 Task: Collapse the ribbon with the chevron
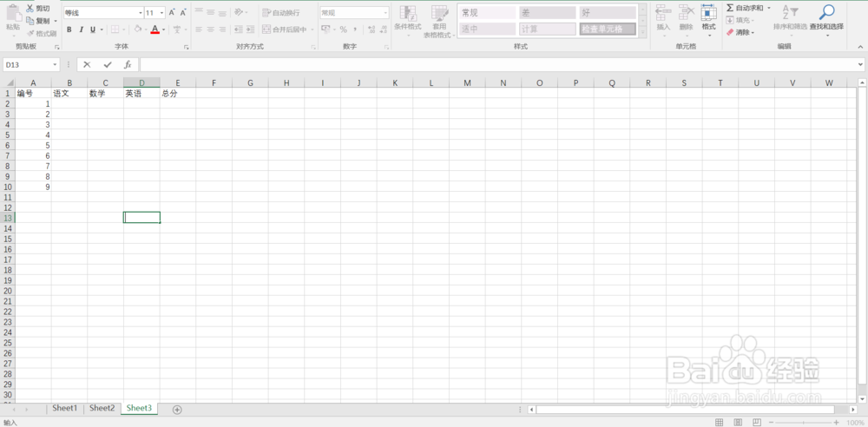point(860,48)
